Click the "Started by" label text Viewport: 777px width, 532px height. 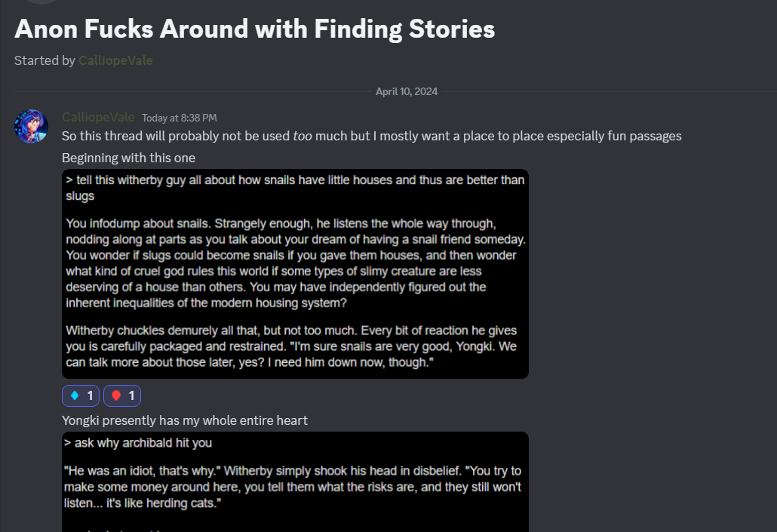tap(45, 60)
